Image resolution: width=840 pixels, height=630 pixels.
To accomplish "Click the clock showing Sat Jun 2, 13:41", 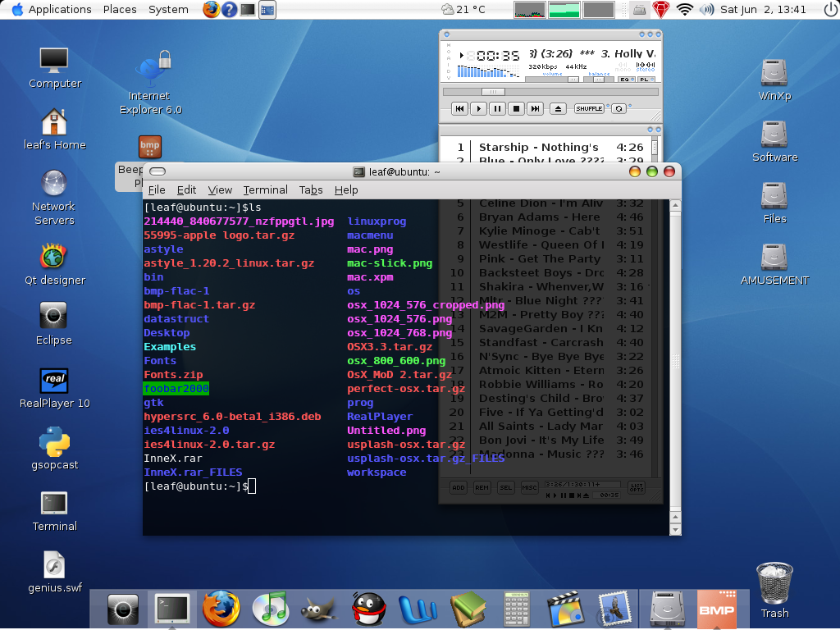I will coord(763,10).
